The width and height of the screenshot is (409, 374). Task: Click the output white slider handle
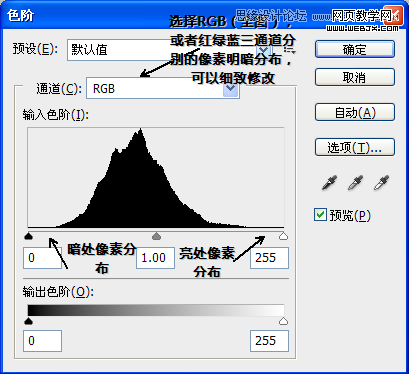(283, 321)
